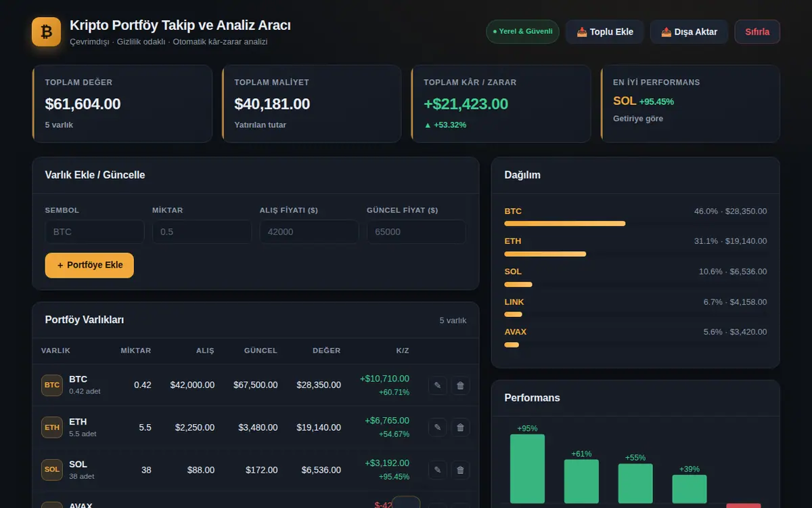Screen dimensions: 812x508
Task: Export portfolio with Dışa Aktar button
Action: click(x=689, y=32)
